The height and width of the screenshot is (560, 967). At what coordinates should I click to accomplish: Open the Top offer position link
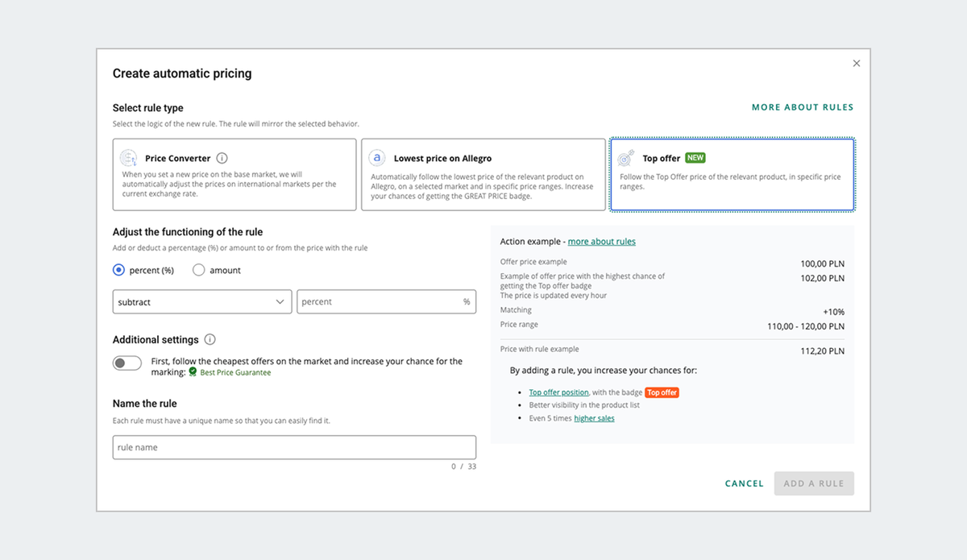pos(559,392)
